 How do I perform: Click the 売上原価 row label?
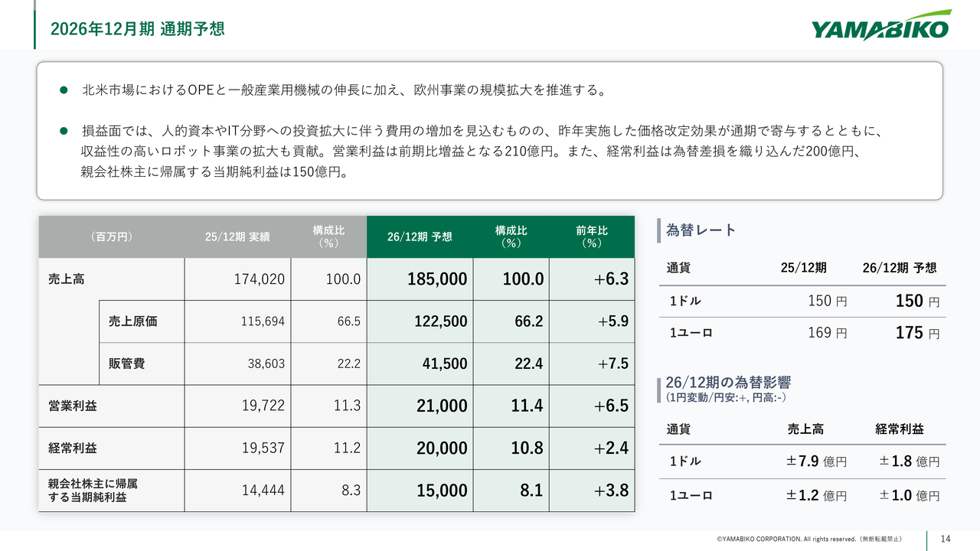coord(132,321)
